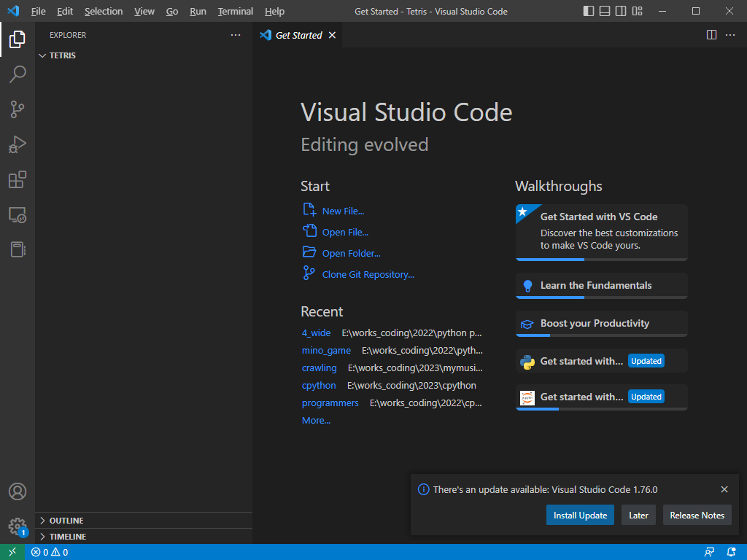
Task: Open the Extensions view icon
Action: pos(18,179)
